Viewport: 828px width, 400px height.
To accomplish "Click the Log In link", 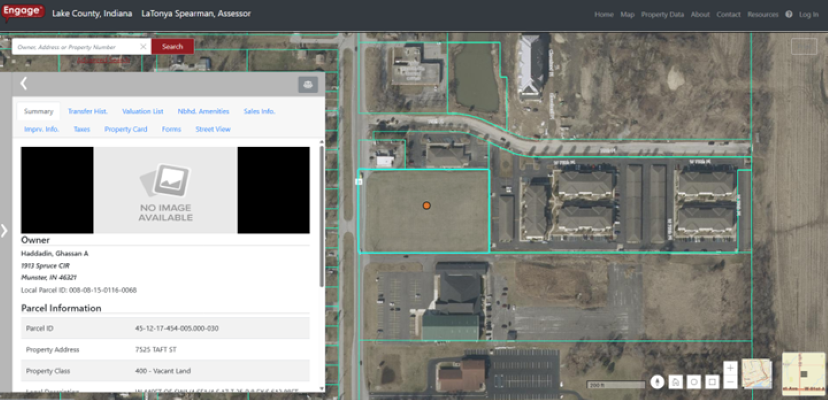I will pyautogui.click(x=808, y=14).
